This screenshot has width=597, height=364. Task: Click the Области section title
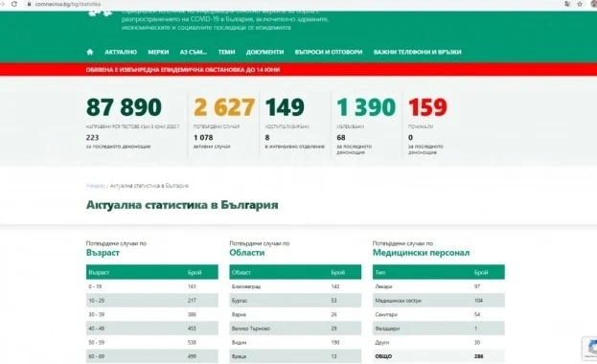[246, 253]
